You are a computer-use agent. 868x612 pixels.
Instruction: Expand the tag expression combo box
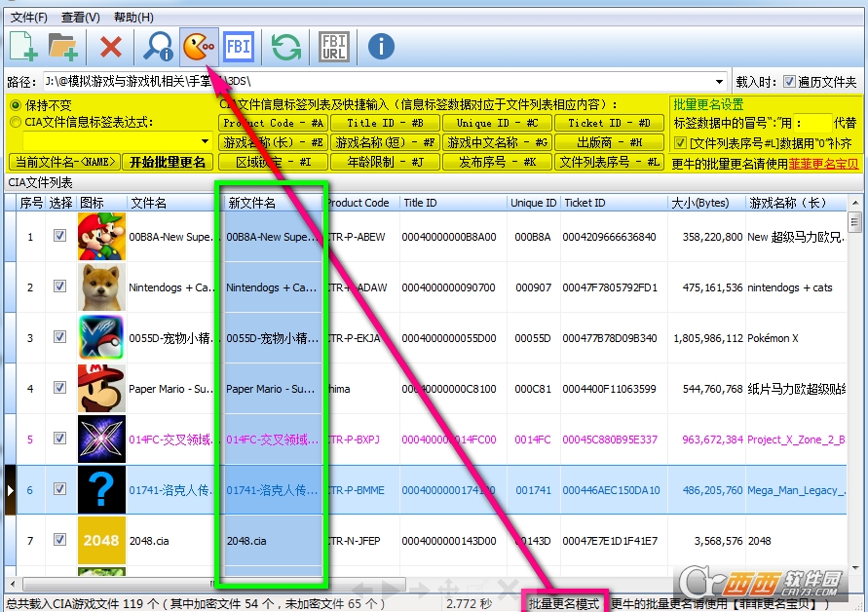(205, 141)
